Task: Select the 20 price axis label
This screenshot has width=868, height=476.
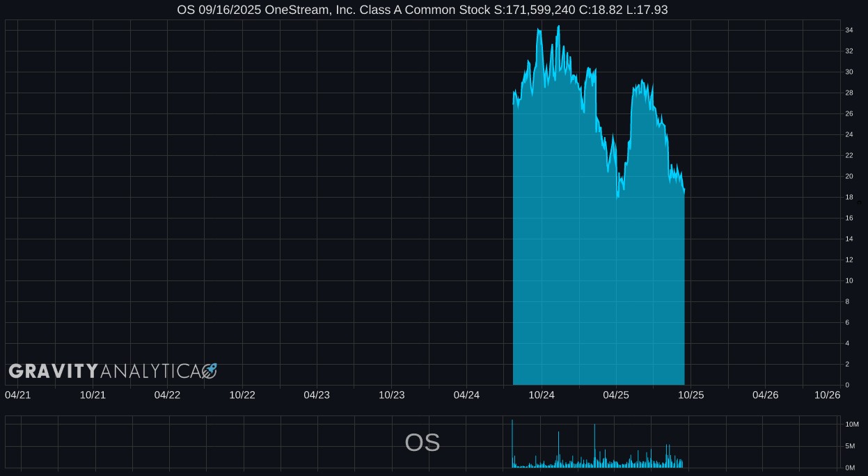Action: [849, 176]
